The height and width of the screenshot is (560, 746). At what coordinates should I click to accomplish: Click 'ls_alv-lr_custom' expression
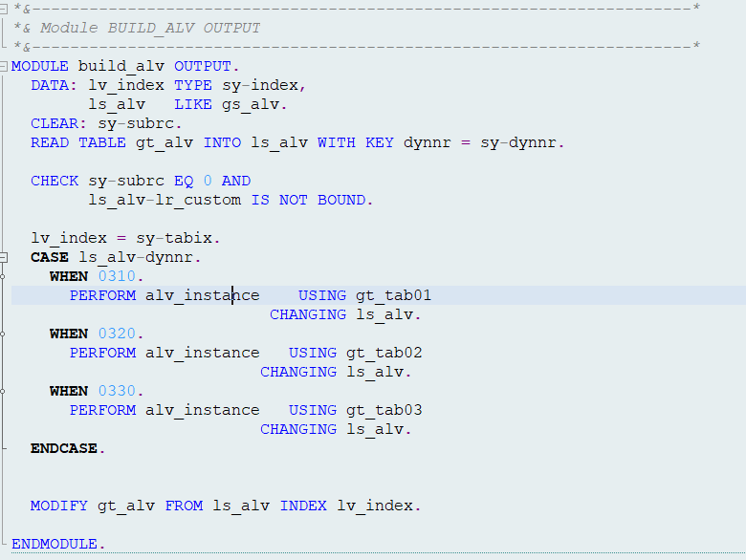click(x=165, y=200)
